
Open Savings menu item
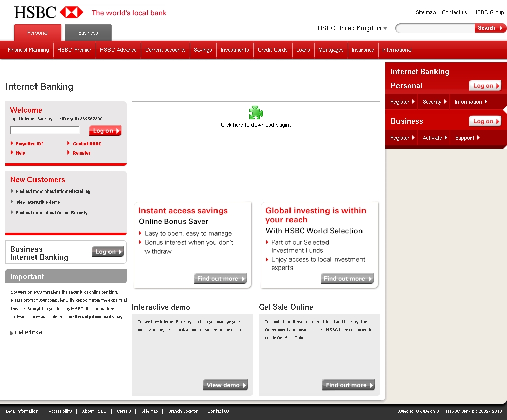pyautogui.click(x=203, y=50)
